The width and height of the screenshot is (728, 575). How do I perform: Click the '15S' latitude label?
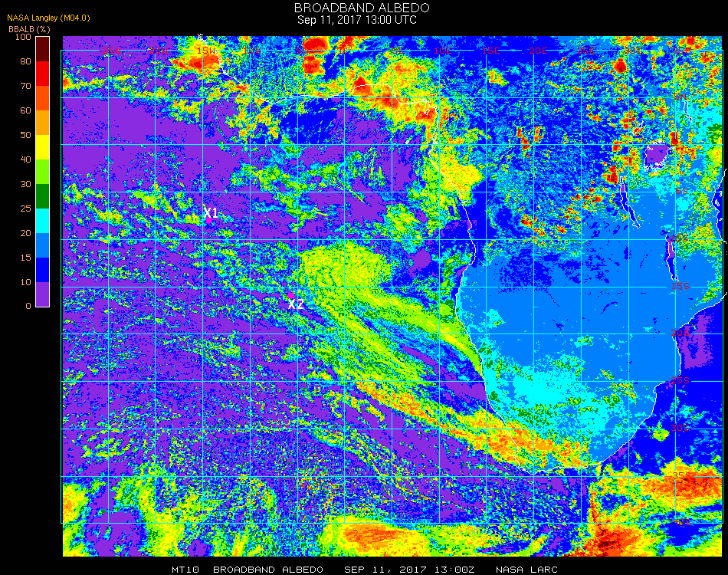click(680, 286)
